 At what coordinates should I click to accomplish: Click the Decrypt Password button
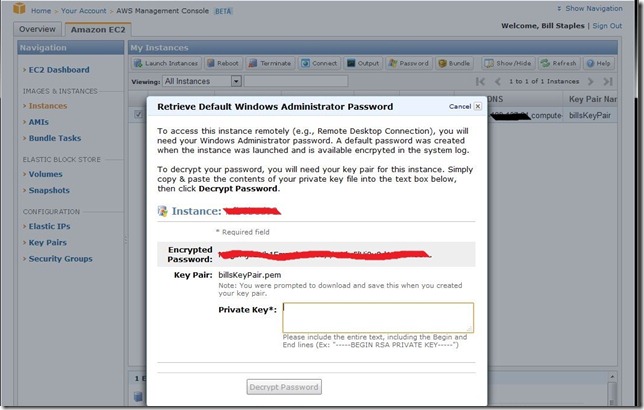click(x=284, y=387)
